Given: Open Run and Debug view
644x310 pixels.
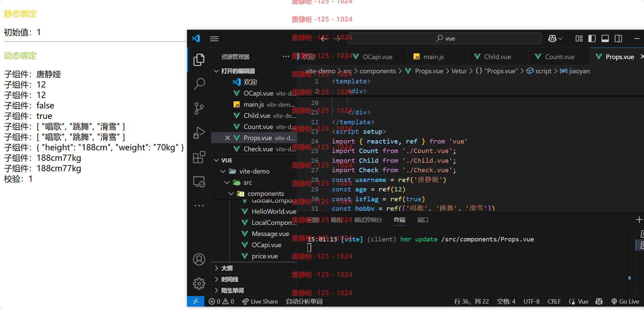Looking at the screenshot, I should tap(199, 133).
